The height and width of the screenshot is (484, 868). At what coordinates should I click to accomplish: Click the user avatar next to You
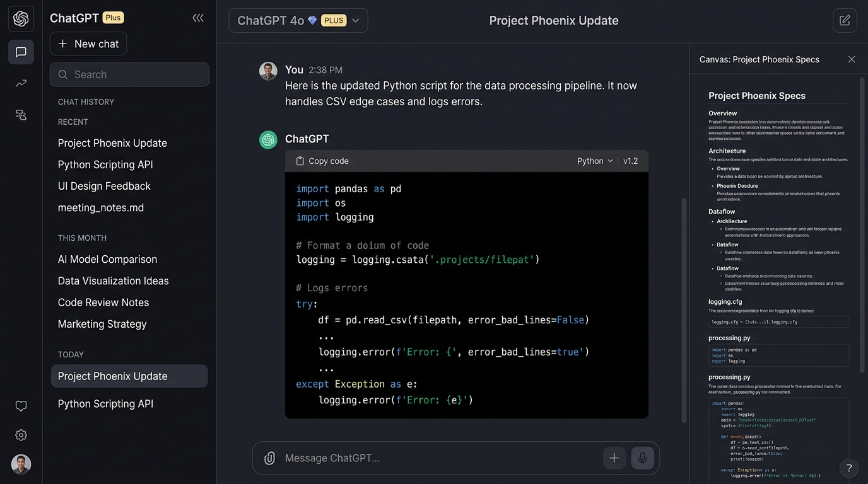tap(268, 71)
